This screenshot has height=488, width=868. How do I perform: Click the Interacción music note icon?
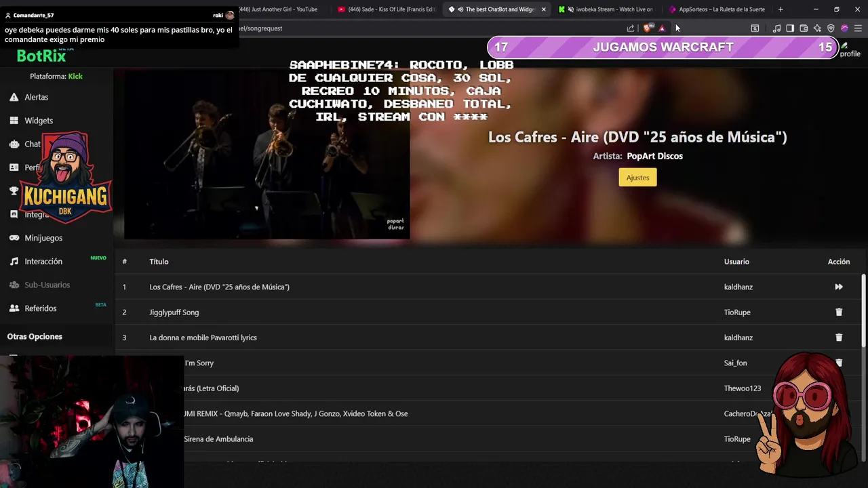click(x=14, y=261)
